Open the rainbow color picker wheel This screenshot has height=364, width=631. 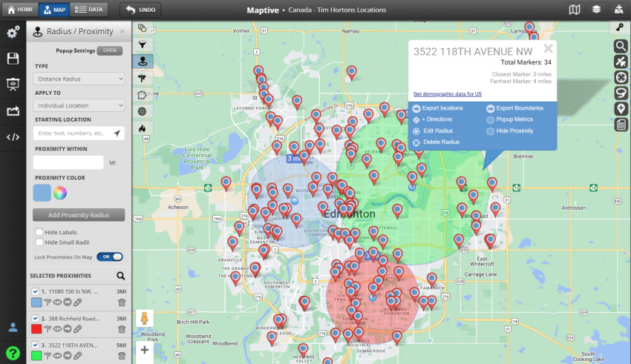pos(61,193)
